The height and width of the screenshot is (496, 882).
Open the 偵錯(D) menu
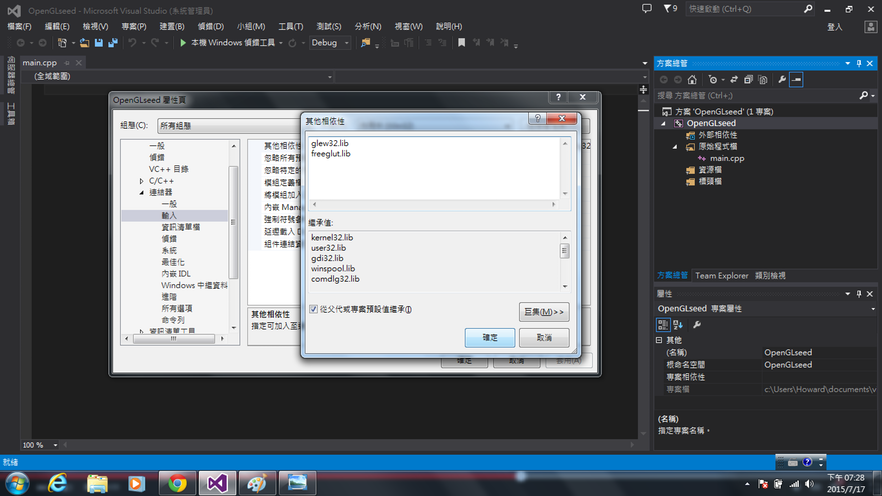tap(210, 26)
